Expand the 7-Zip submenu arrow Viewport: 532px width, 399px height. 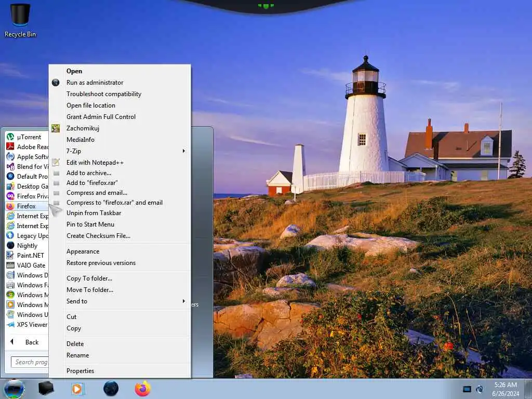click(184, 151)
